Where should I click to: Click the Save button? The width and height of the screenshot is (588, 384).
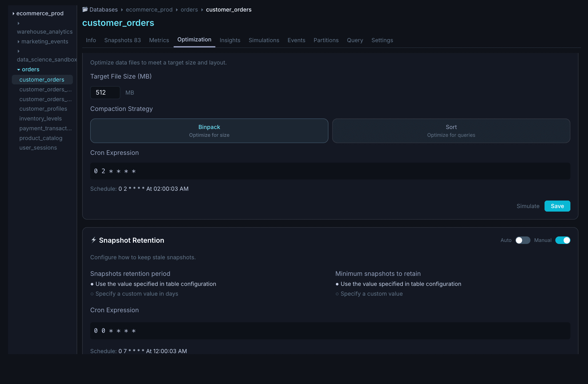(557, 206)
